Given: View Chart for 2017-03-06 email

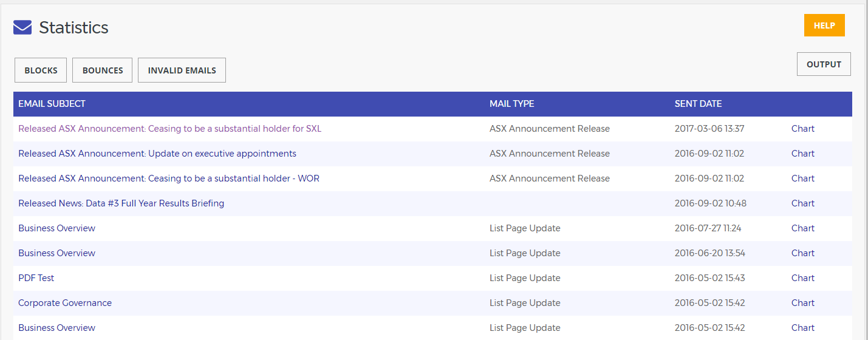Looking at the screenshot, I should (x=802, y=129).
